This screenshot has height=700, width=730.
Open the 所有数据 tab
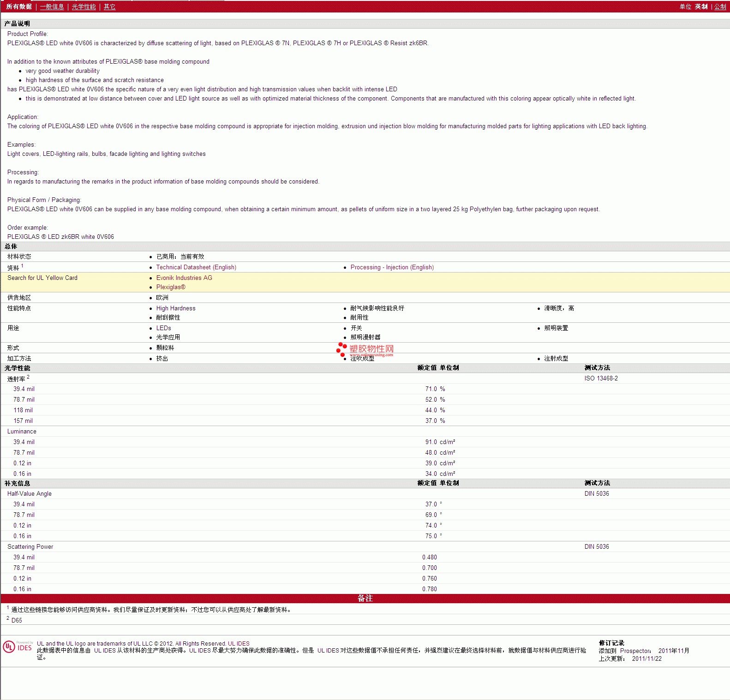pos(19,6)
